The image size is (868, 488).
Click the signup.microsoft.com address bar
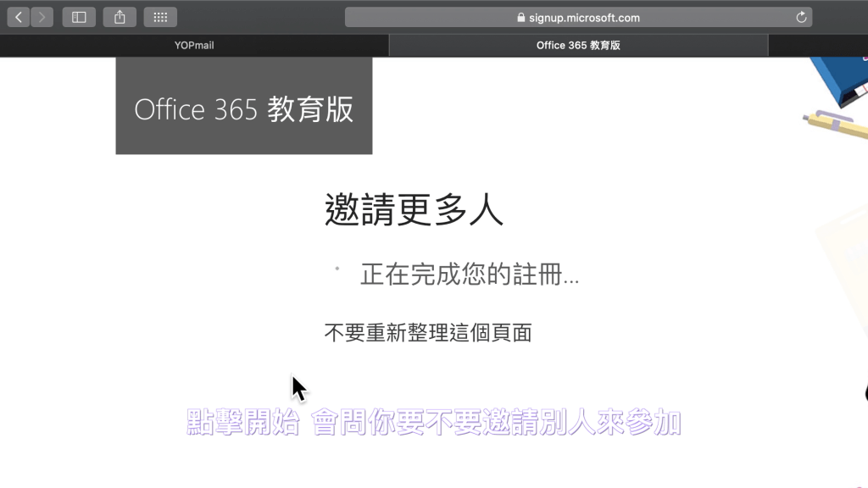coord(578,17)
